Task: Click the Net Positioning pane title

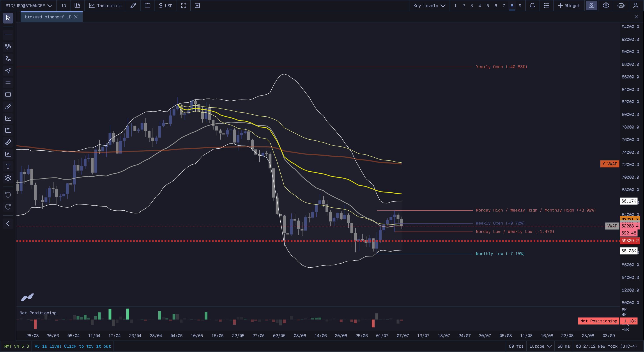Action: pyautogui.click(x=38, y=313)
